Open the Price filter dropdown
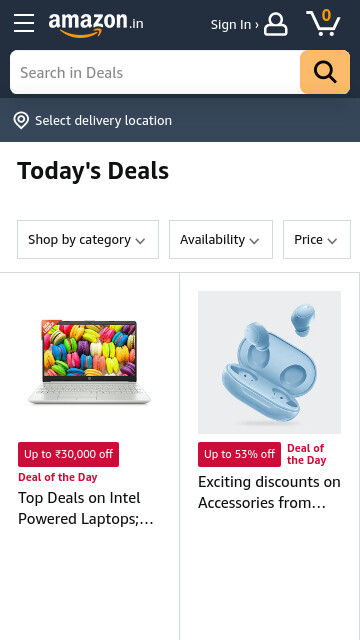 click(x=317, y=240)
